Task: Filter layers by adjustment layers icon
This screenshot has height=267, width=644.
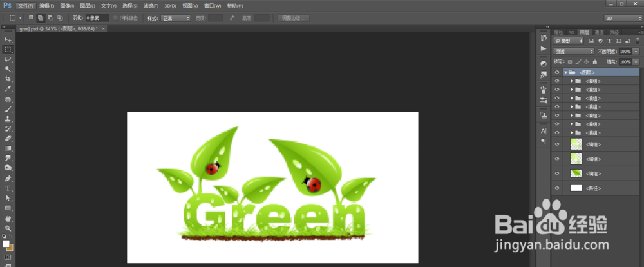Action: point(600,41)
